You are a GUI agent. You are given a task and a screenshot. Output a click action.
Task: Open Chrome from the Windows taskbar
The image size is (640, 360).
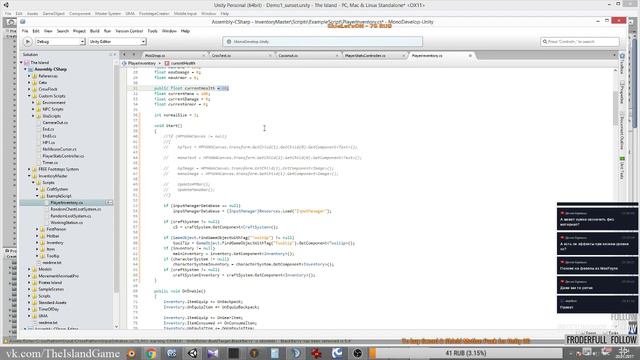(x=151, y=353)
